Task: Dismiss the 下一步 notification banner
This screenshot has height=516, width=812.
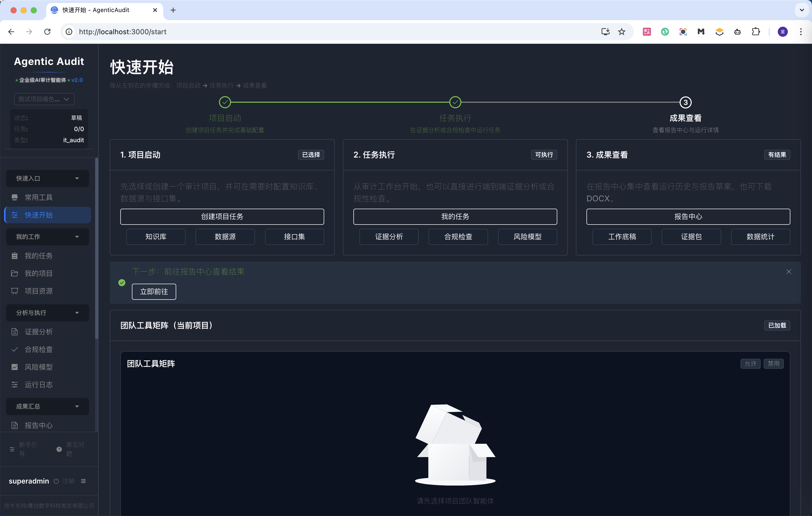Action: 788,272
